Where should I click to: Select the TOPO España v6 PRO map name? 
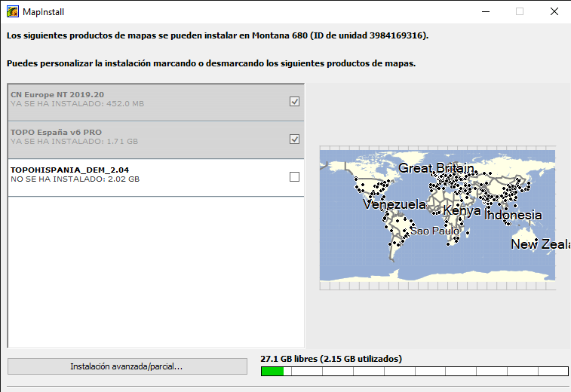(x=56, y=133)
